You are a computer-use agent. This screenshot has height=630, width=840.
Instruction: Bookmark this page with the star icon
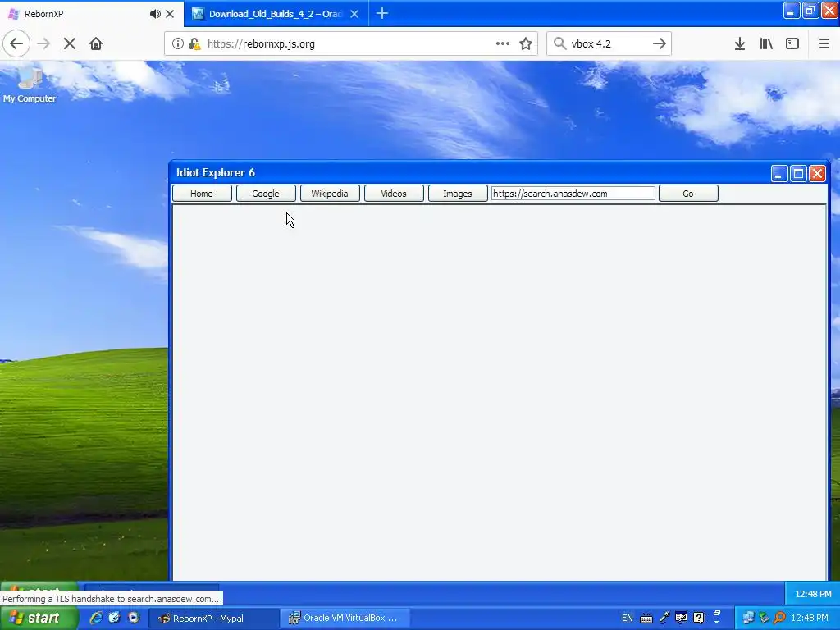[x=526, y=43]
